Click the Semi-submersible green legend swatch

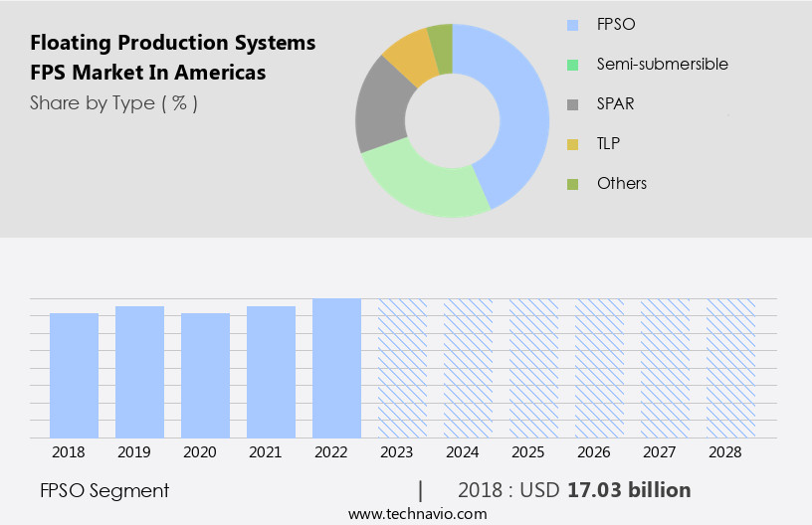coord(572,65)
